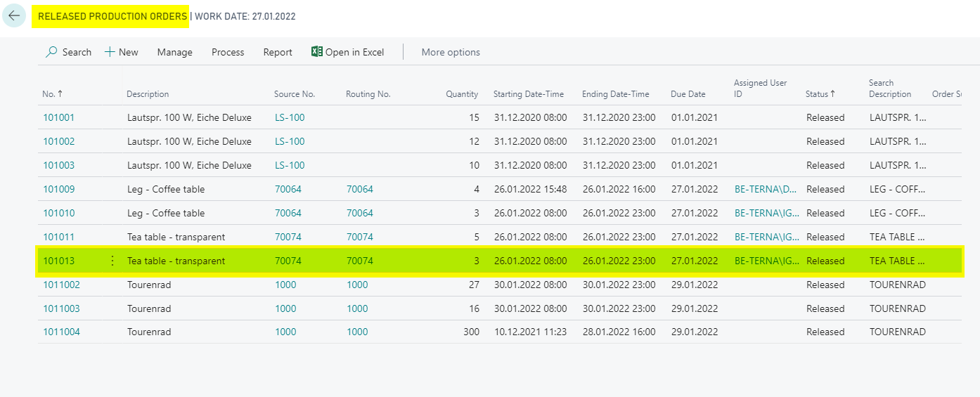Open Search Description column header menu
Viewport: 980px width, 397px height.
tap(890, 88)
